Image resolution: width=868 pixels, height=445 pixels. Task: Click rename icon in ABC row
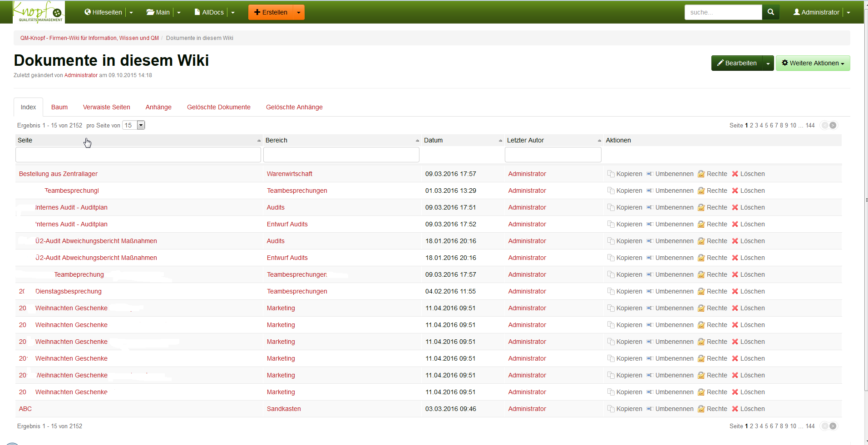[650, 409]
